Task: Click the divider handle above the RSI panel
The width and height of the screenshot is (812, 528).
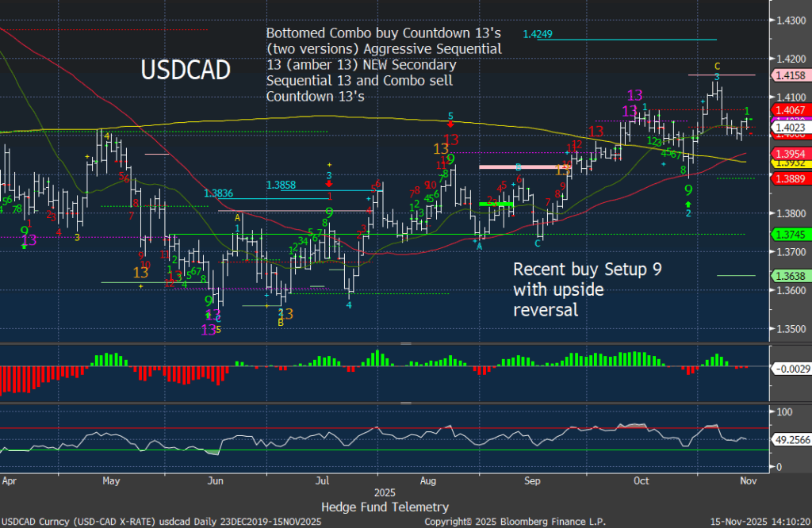Action: 406,401
